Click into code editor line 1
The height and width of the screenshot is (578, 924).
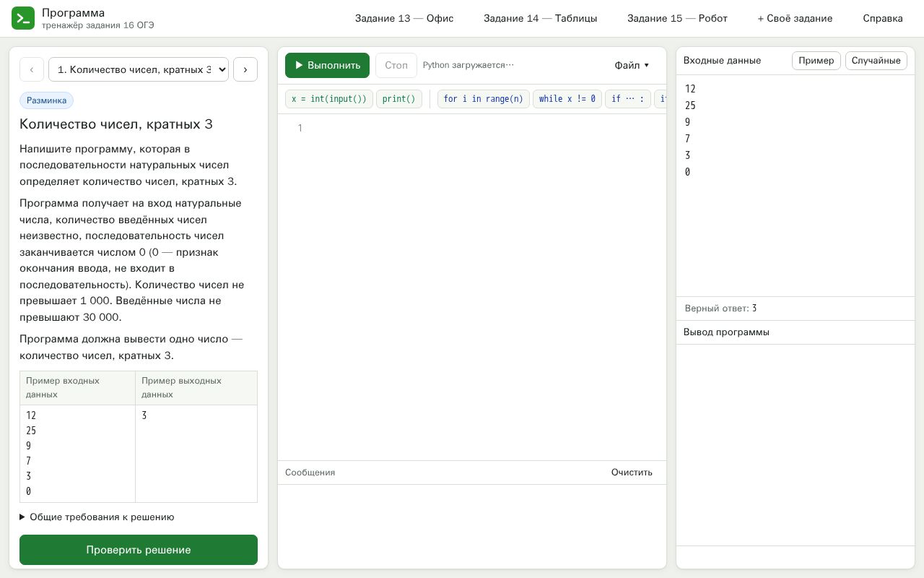[484, 128]
